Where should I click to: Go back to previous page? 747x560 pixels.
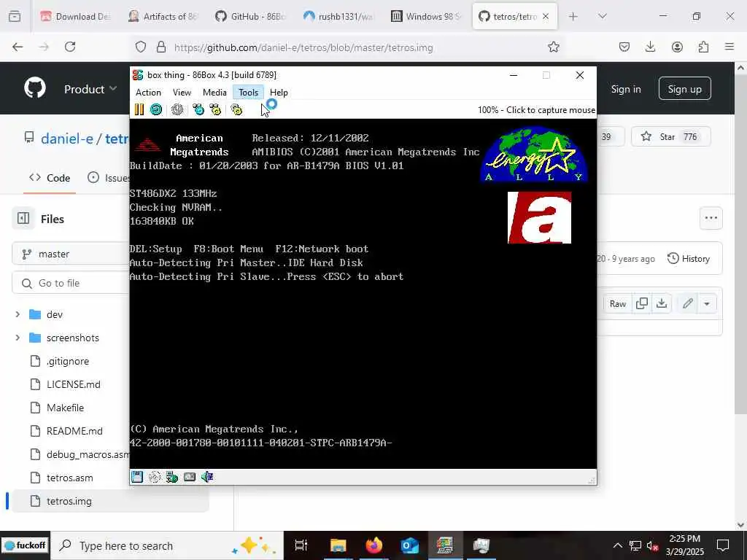coord(18,47)
